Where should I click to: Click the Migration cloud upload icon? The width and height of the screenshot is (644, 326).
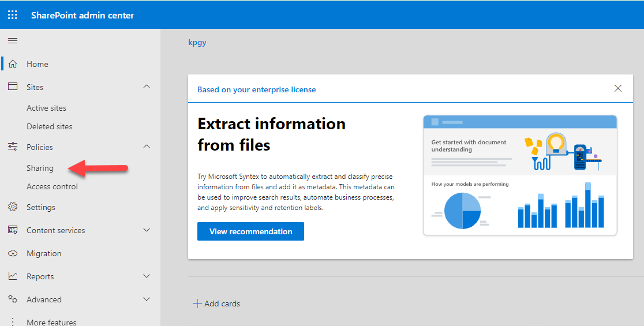pyautogui.click(x=13, y=253)
